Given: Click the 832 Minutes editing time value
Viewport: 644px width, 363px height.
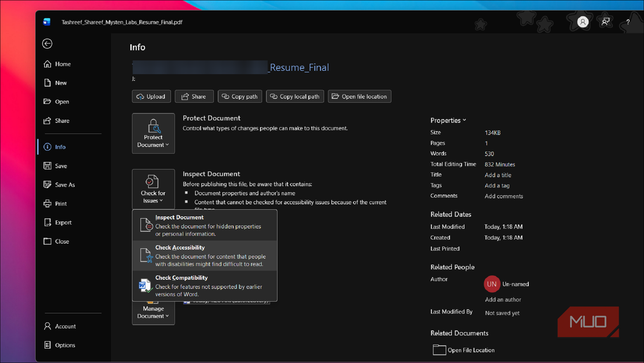Looking at the screenshot, I should click(x=500, y=165).
